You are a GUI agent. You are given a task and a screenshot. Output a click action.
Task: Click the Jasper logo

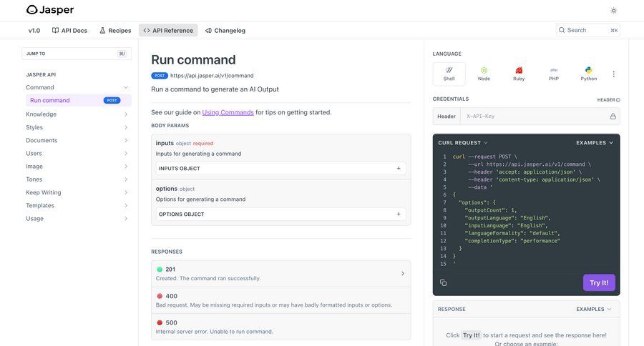[x=49, y=10]
